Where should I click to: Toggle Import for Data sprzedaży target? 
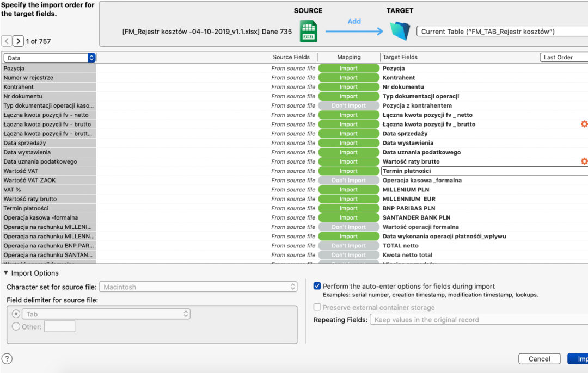349,134
